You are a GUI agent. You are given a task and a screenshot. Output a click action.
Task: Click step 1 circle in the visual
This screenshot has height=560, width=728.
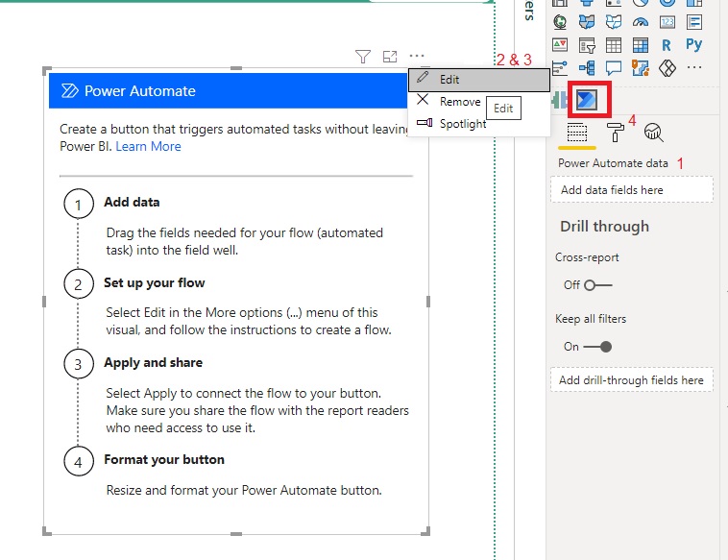tap(79, 205)
